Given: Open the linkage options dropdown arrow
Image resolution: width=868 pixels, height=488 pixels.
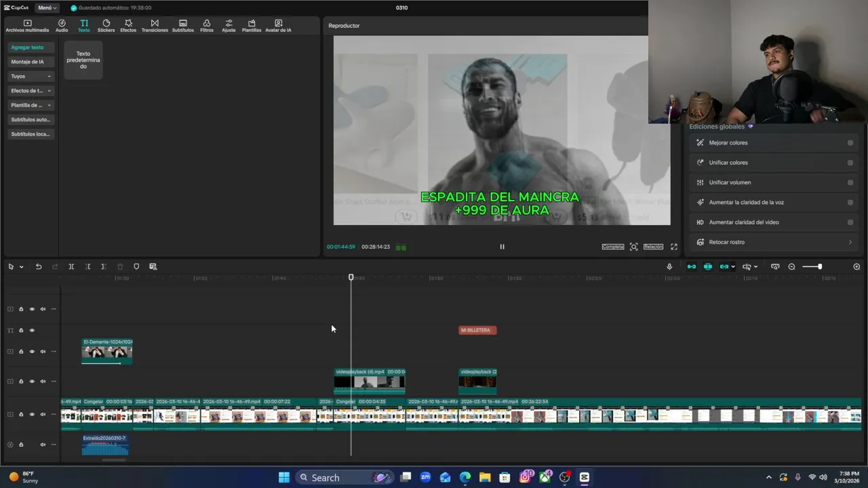Looking at the screenshot, I should (733, 267).
